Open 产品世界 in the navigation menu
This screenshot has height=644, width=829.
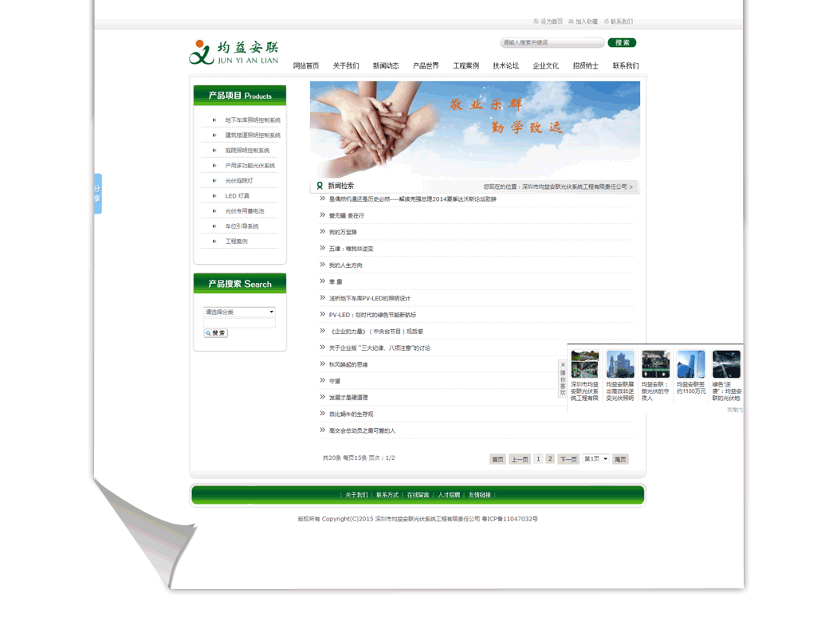pos(426,66)
